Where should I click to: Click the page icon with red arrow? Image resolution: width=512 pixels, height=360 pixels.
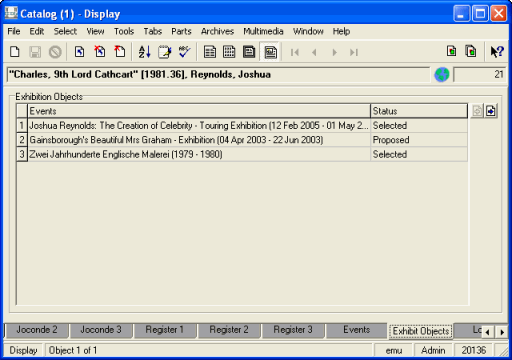pyautogui.click(x=120, y=52)
